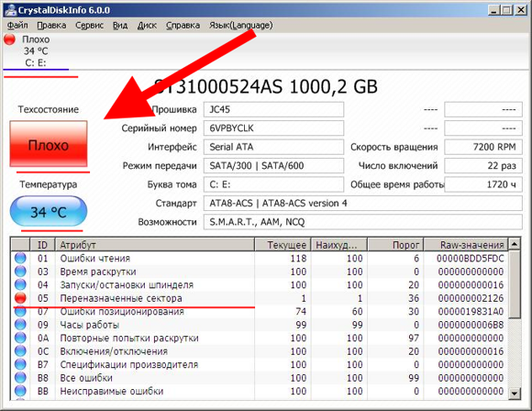
Task: Click the scroll up arrow of attribute list
Action: tap(515, 244)
